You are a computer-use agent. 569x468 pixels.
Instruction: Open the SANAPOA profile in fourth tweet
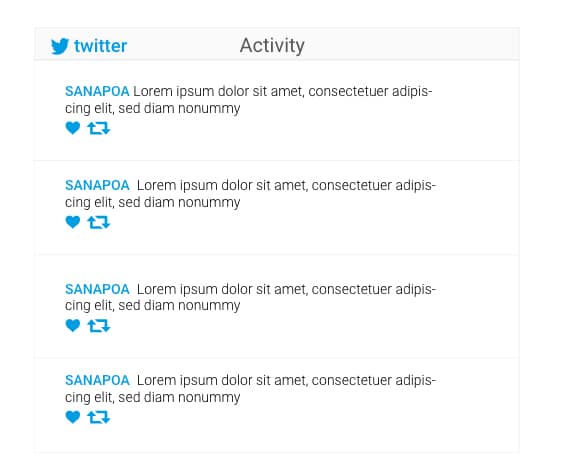[x=97, y=381]
